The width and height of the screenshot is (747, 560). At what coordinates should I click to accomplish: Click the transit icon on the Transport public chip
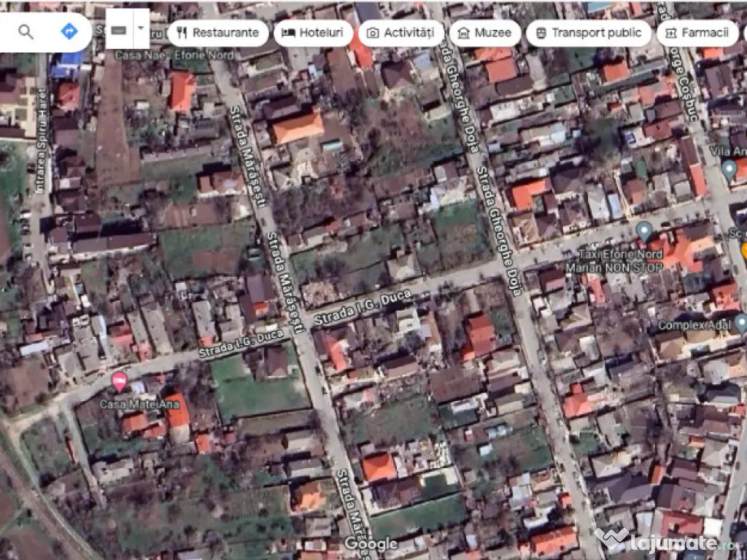pyautogui.click(x=541, y=33)
